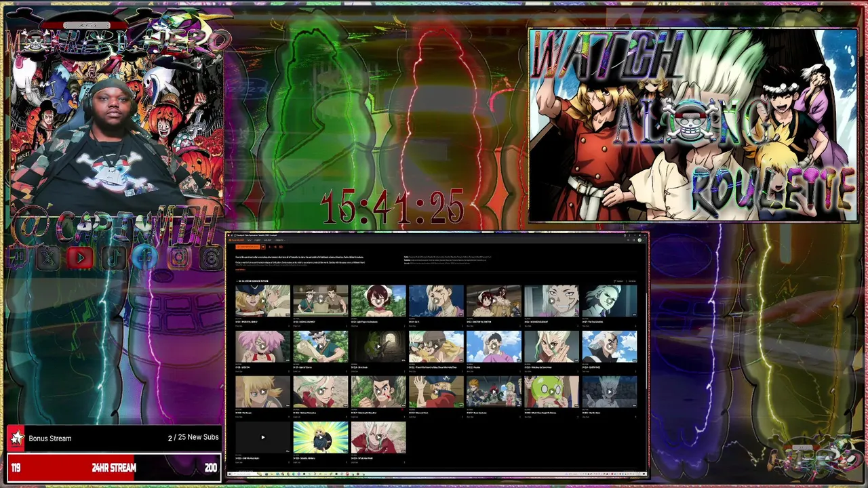
Task: Open the SCIENCE JOURNEY episode title link
Action: pos(304,322)
